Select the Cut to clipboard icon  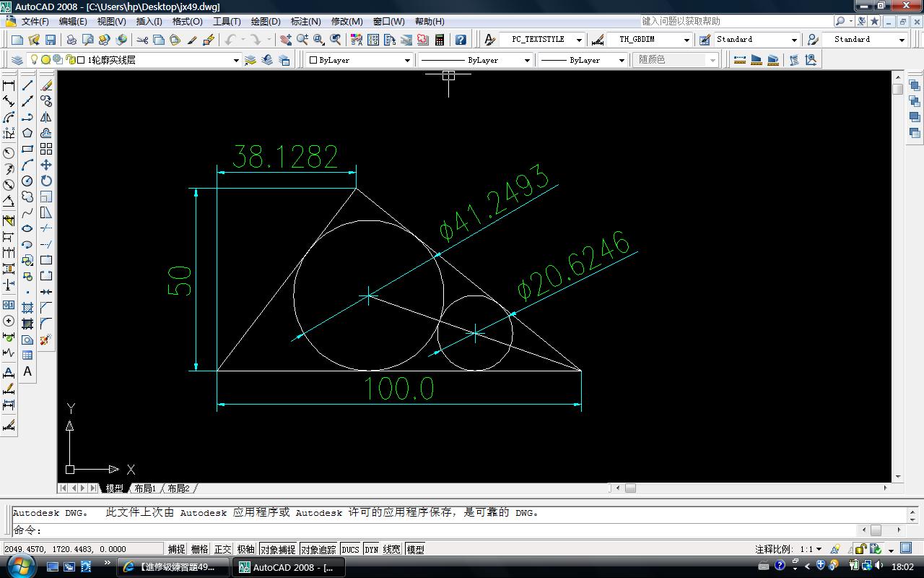[142, 40]
